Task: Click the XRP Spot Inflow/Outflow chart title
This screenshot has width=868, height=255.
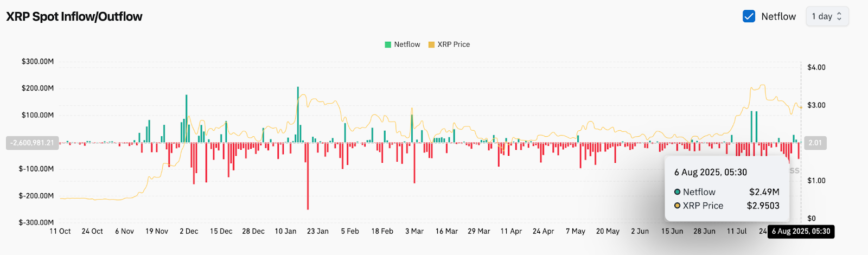Action: [x=74, y=17]
